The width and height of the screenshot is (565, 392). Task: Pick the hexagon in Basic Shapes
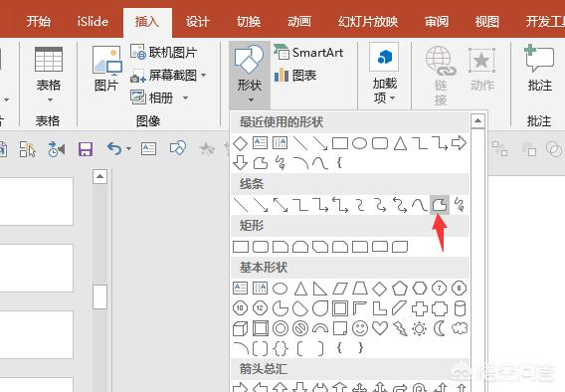420,289
